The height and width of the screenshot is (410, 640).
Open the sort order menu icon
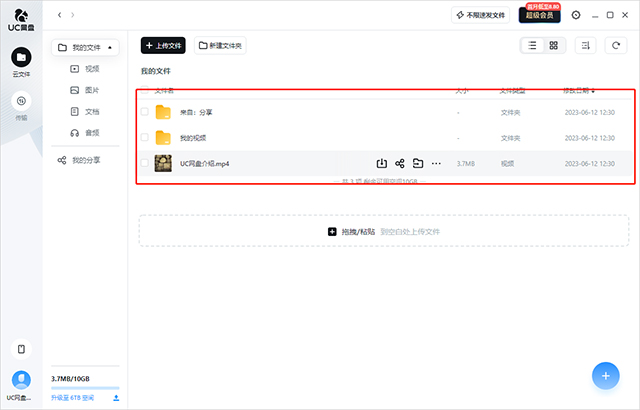(x=587, y=45)
